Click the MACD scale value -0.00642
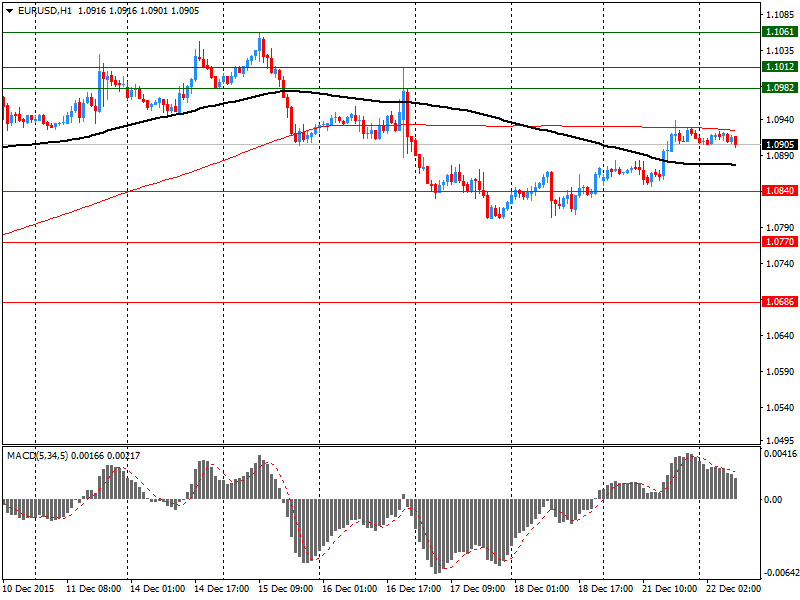 [780, 573]
